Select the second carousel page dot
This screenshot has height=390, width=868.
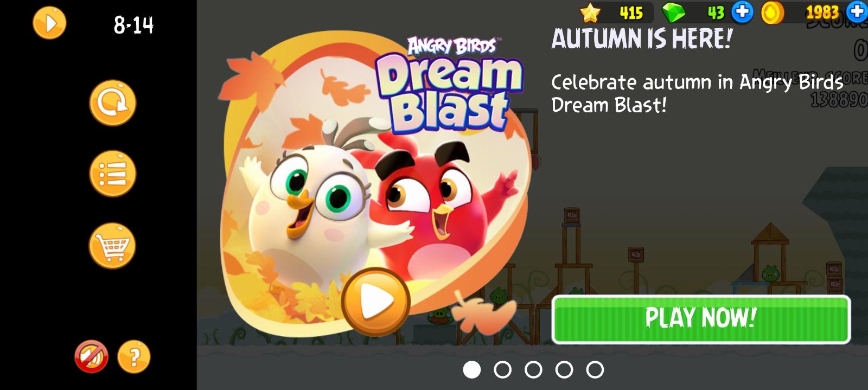tap(503, 370)
